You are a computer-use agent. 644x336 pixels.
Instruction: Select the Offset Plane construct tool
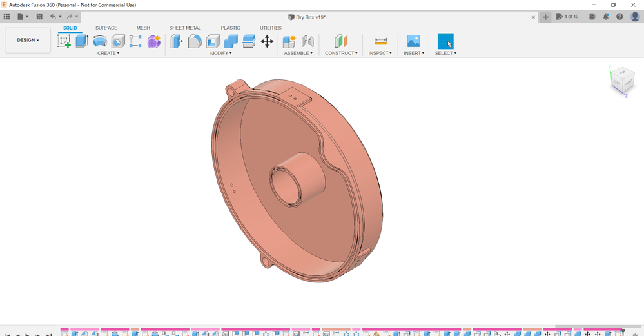click(341, 41)
